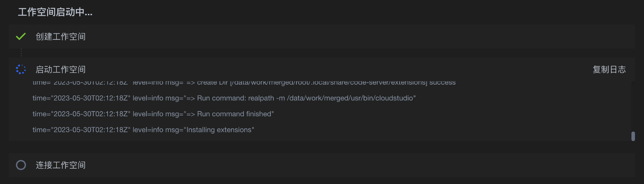This screenshot has height=184, width=644.
Task: Click the 工作空间启动中... heading
Action: click(55, 12)
